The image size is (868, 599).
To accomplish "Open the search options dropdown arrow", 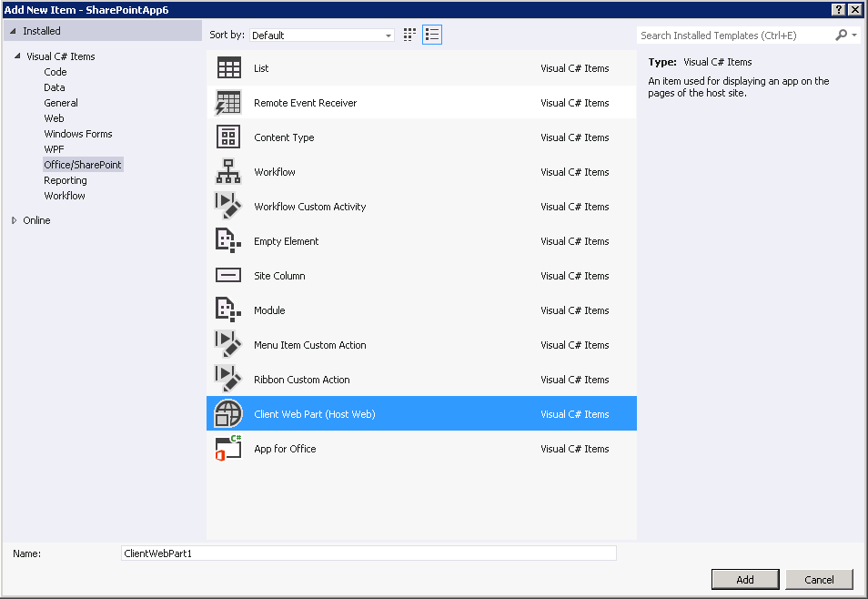I will tap(854, 35).
